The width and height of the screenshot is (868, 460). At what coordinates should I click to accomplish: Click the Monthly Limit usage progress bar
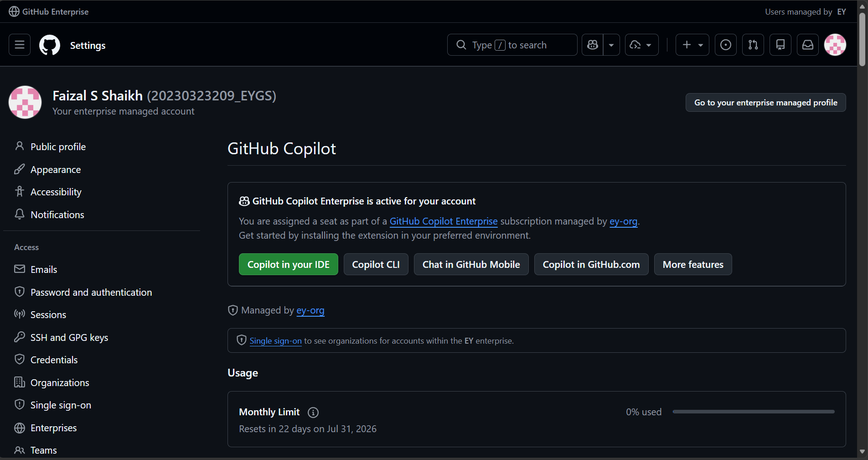[754, 412]
